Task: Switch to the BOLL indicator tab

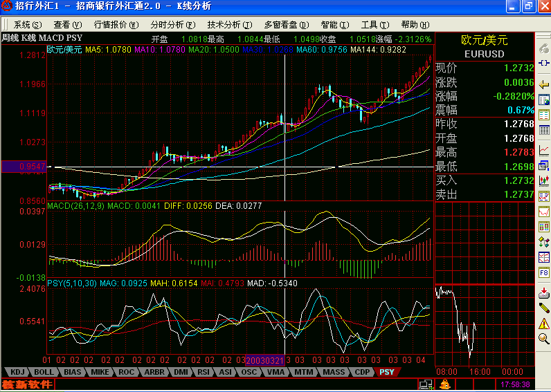Action: click(x=44, y=372)
